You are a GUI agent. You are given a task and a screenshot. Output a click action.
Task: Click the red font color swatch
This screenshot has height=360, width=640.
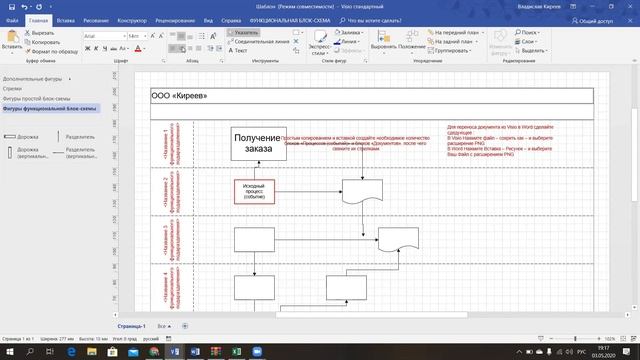tap(138, 49)
